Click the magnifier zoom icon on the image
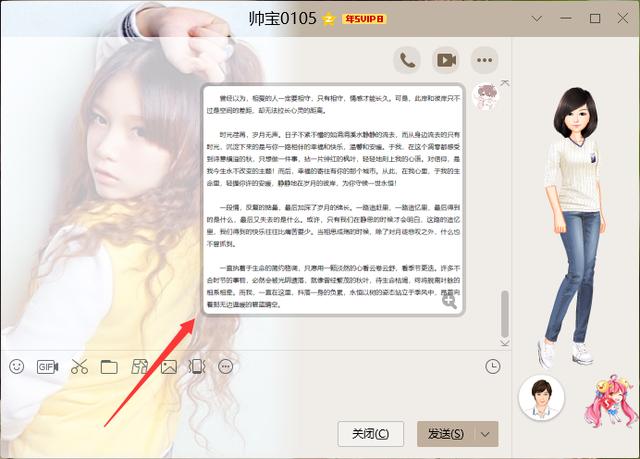 [x=449, y=302]
